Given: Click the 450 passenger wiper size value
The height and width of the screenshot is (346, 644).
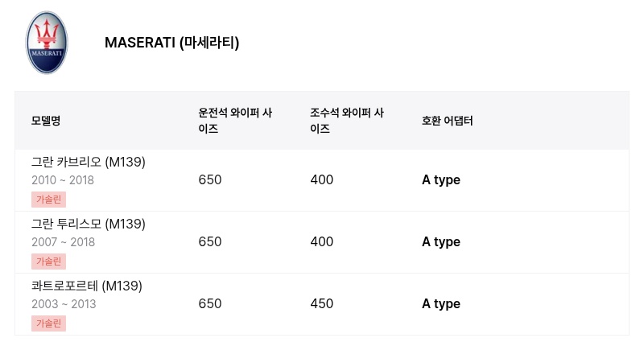Looking at the screenshot, I should [x=321, y=303].
